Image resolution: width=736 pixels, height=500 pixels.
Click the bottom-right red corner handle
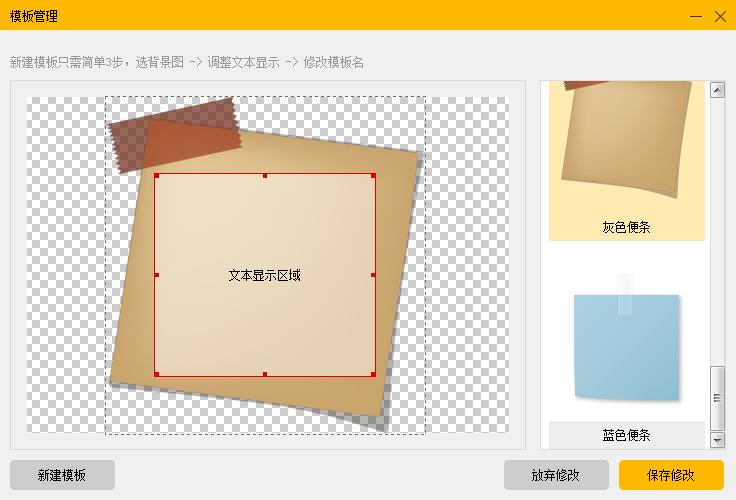pos(374,374)
